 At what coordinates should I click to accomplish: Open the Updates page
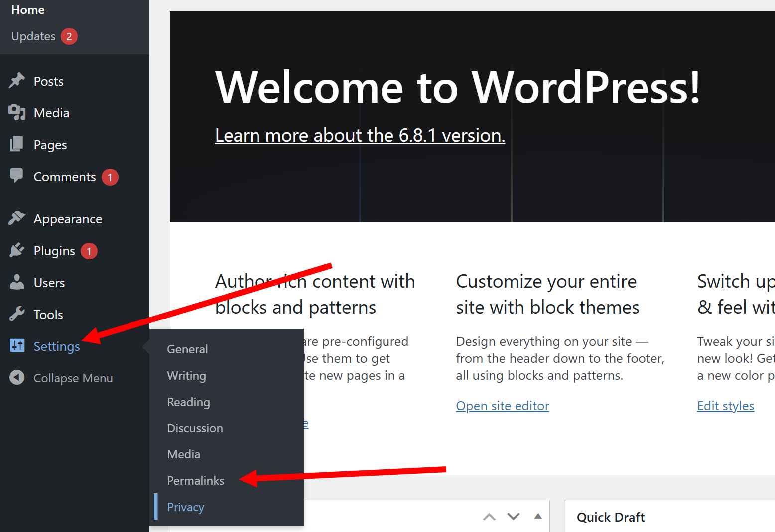pos(33,36)
